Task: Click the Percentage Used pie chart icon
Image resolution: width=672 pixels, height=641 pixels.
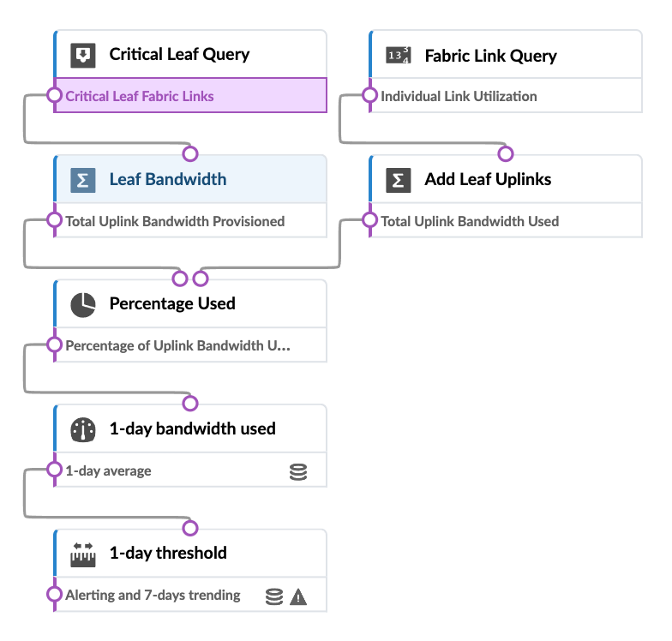Action: [x=82, y=304]
